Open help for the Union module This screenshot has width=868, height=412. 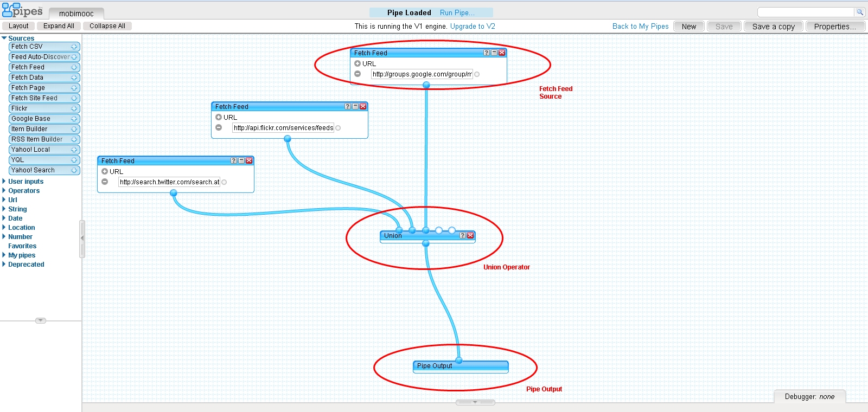(x=463, y=235)
